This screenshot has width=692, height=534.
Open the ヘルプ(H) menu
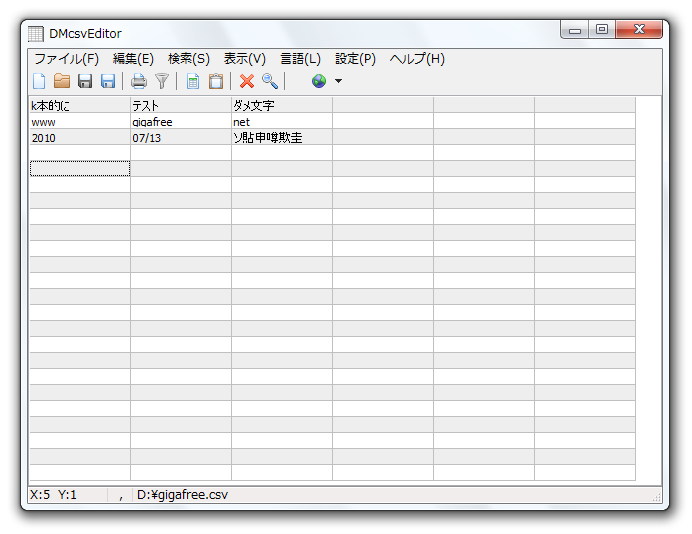[417, 59]
